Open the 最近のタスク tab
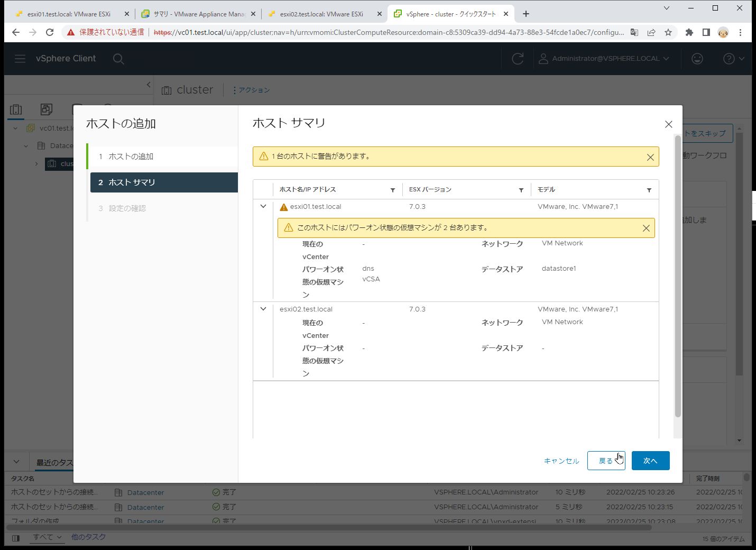The width and height of the screenshot is (756, 550). click(x=54, y=463)
